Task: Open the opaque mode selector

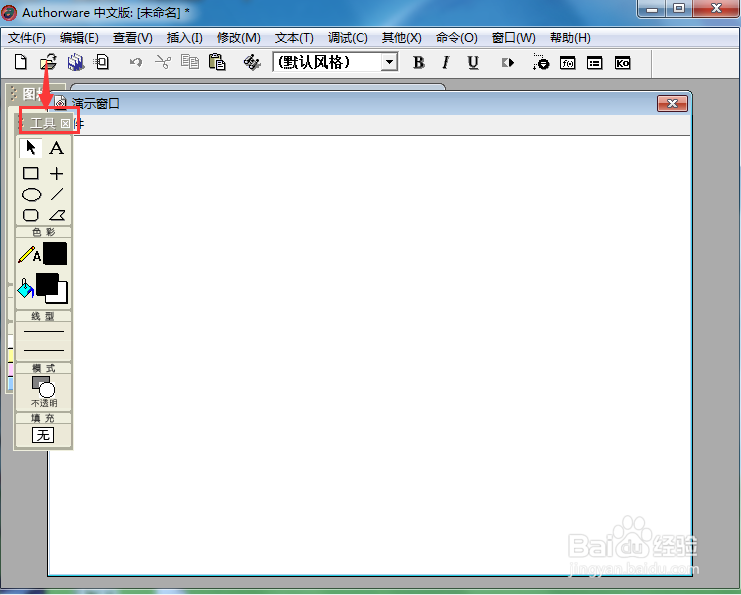Action: point(43,391)
